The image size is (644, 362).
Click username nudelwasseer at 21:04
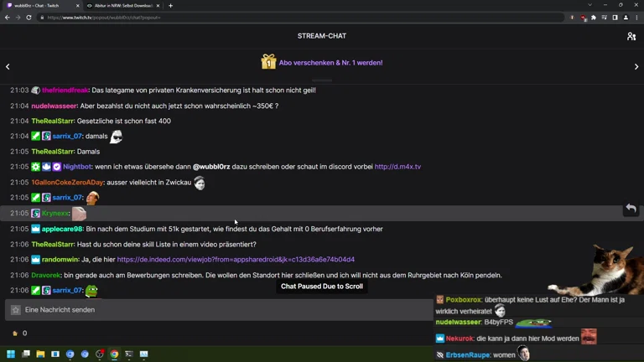(55, 106)
